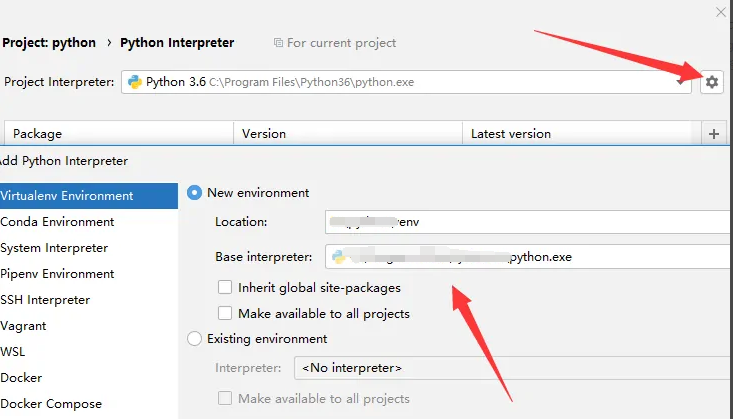
Task: Check Make available to all projects under Base interpreter
Action: click(225, 313)
